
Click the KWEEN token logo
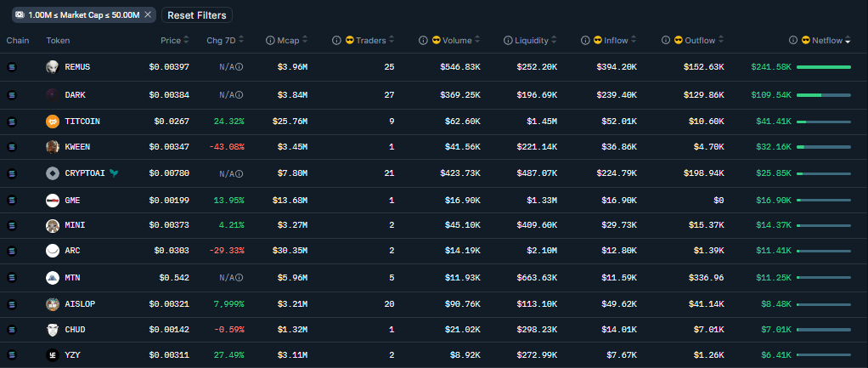[x=52, y=147]
